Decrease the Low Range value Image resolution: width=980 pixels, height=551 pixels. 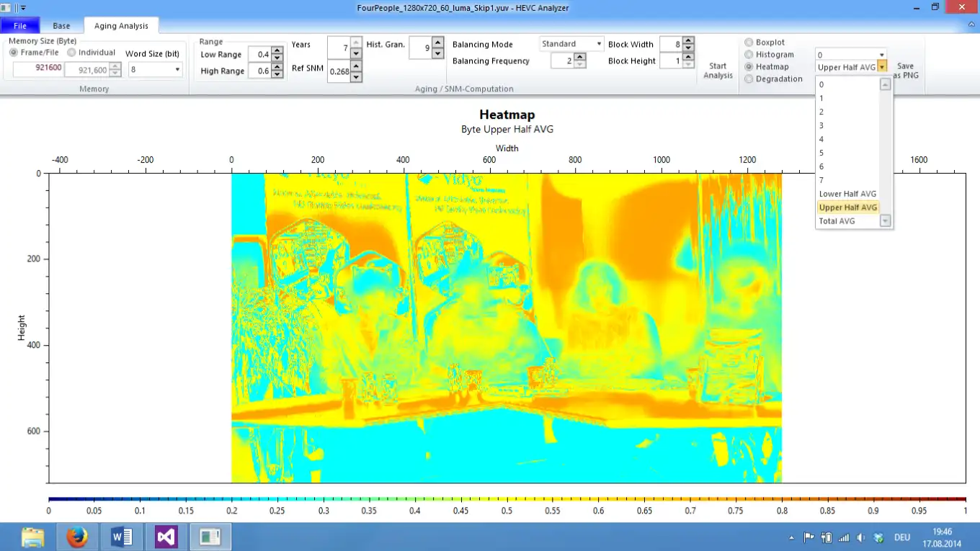[x=277, y=58]
